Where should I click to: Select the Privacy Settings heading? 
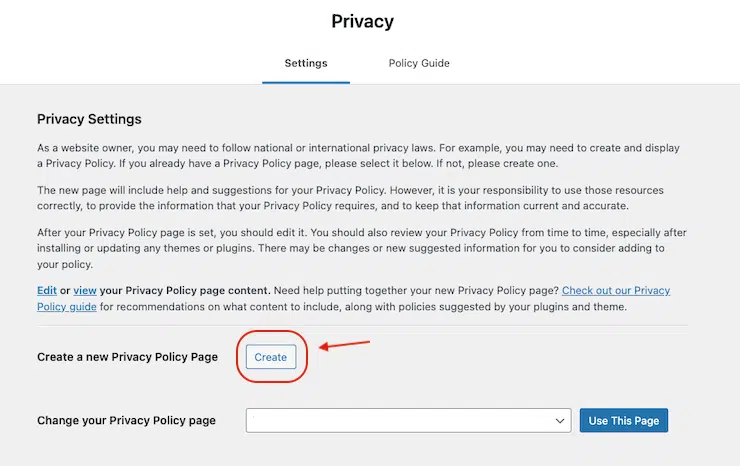pyautogui.click(x=89, y=119)
